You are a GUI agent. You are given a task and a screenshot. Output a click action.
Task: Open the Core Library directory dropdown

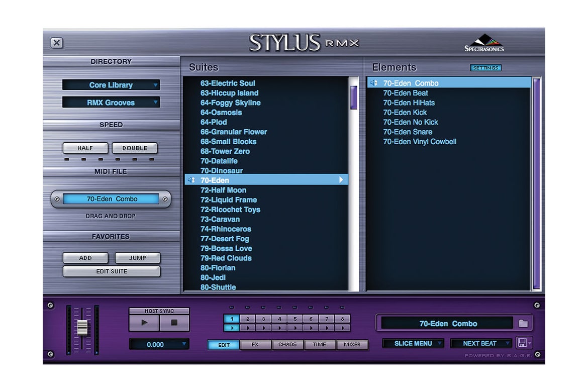click(x=111, y=85)
